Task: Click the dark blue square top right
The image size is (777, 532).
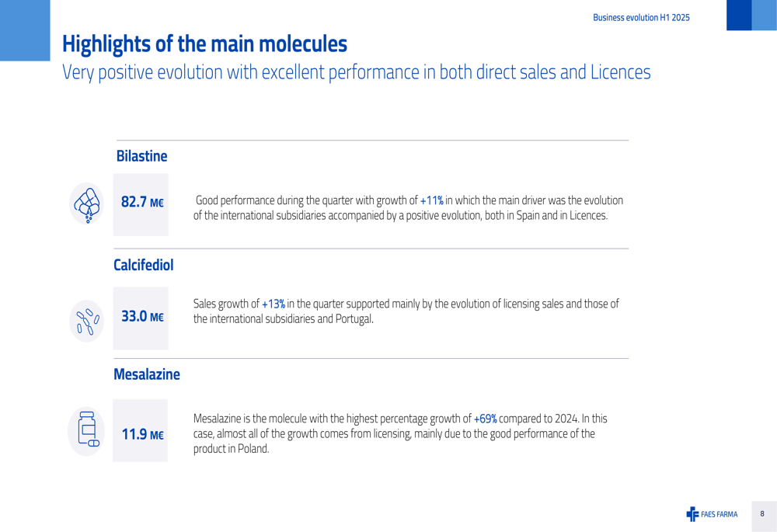Action: tap(739, 15)
